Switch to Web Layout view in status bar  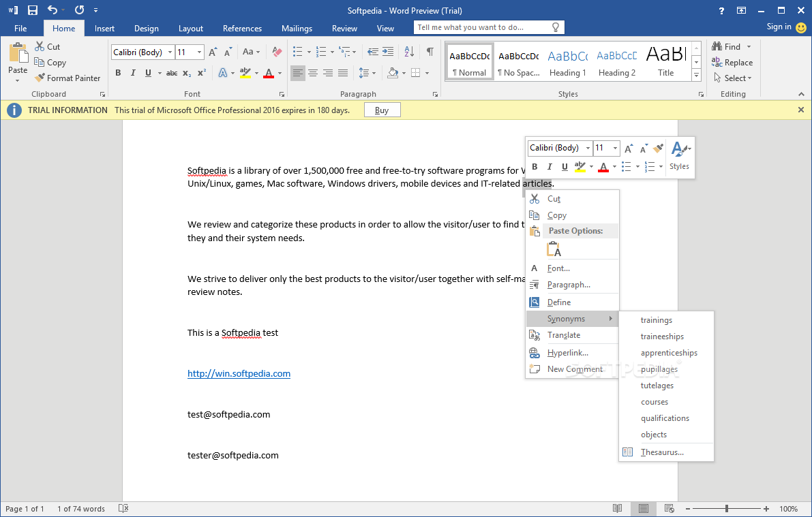669,509
